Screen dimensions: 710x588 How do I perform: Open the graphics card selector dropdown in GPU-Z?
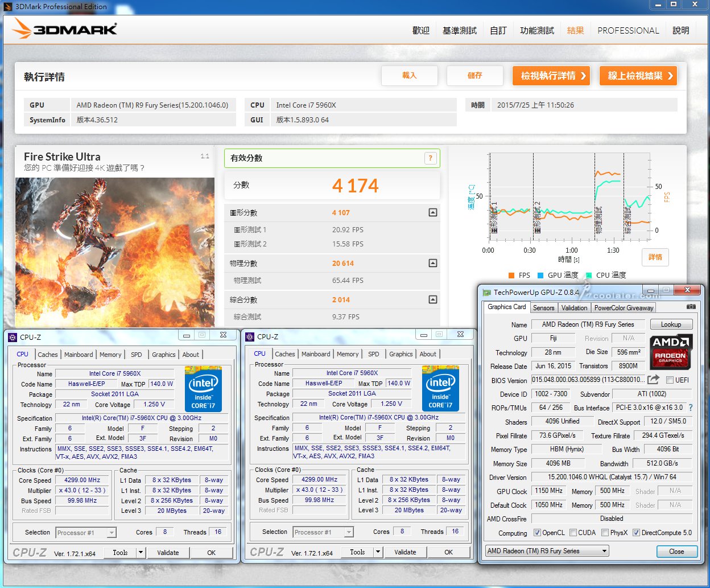[x=547, y=551]
